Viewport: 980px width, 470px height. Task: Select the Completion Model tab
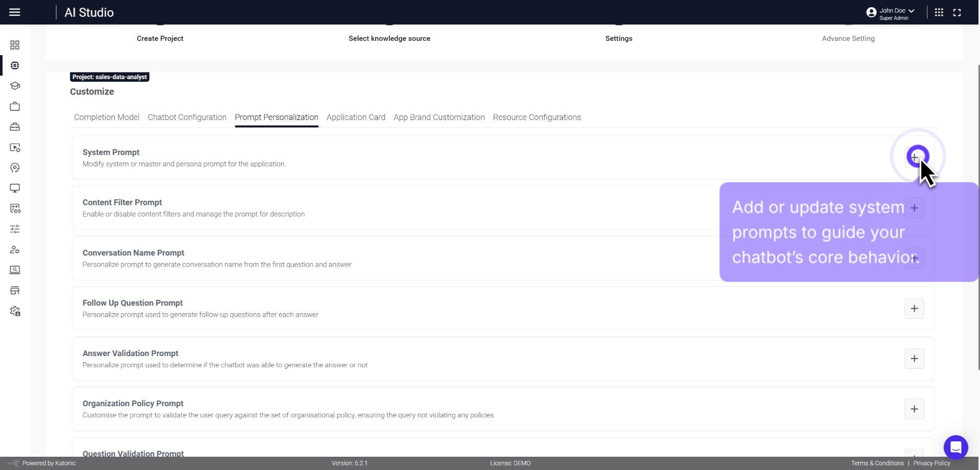[106, 118]
